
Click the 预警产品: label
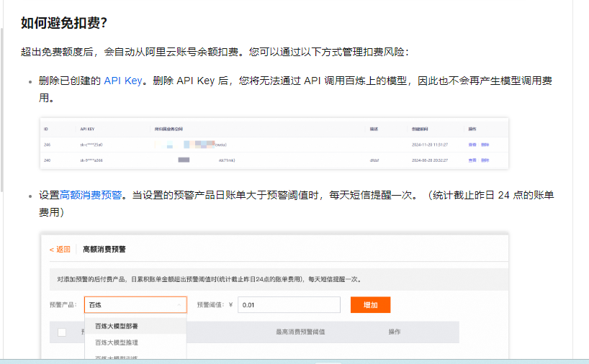pos(63,305)
